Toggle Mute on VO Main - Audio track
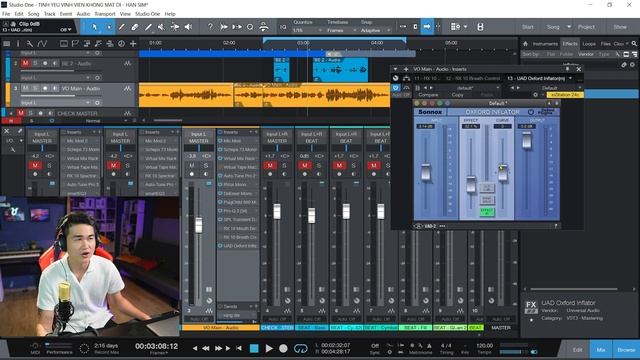The width and height of the screenshot is (640, 360). [26, 89]
